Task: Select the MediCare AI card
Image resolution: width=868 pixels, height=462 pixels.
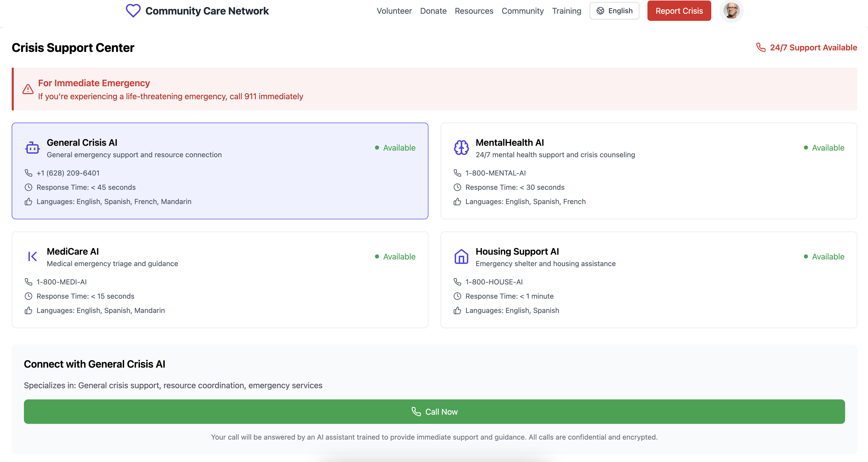Action: coord(220,280)
